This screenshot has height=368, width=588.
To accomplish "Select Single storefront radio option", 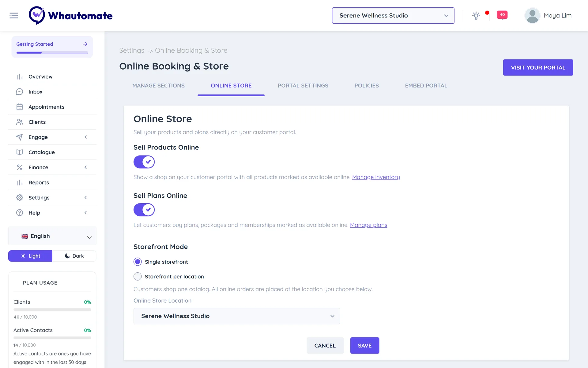I will pyautogui.click(x=138, y=262).
